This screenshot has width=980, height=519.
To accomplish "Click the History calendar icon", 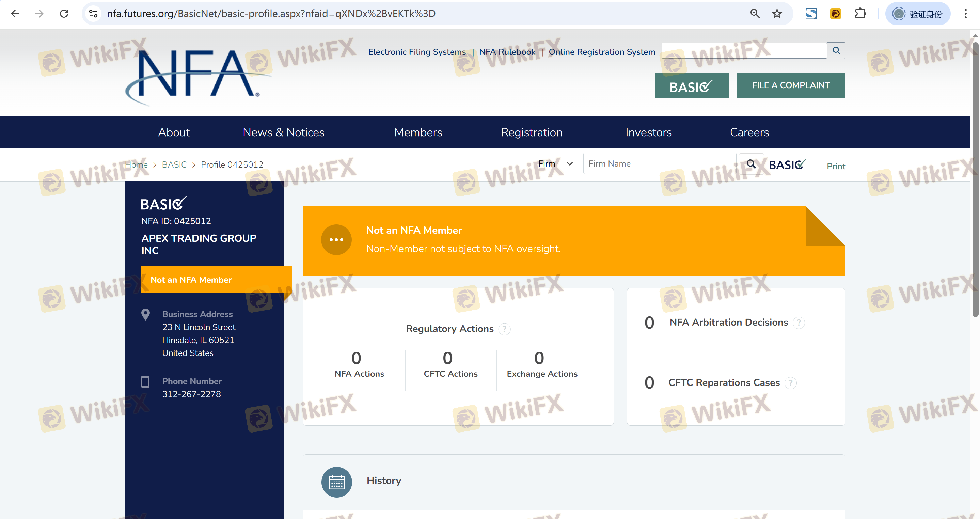I will coord(336,482).
